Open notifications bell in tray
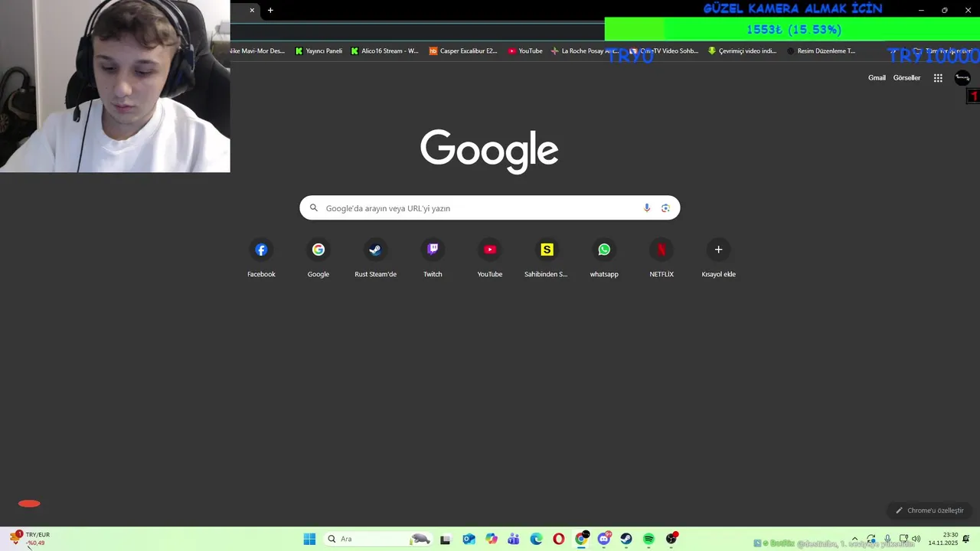Viewport: 980px width, 551px height. click(x=966, y=539)
